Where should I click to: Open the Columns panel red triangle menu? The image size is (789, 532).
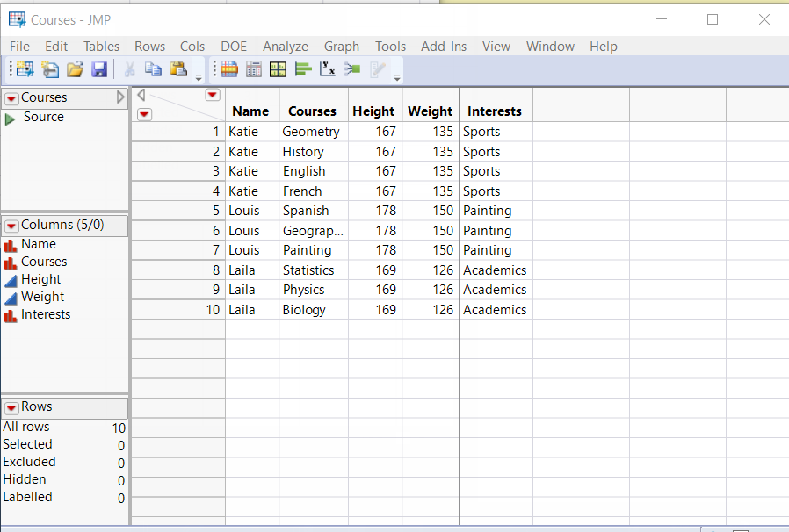pos(11,226)
